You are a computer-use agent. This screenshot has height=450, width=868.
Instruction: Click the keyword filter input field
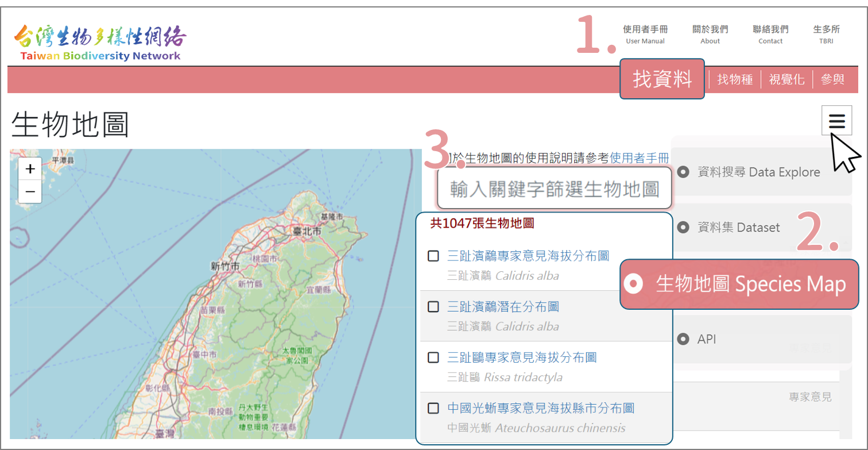[x=554, y=189]
